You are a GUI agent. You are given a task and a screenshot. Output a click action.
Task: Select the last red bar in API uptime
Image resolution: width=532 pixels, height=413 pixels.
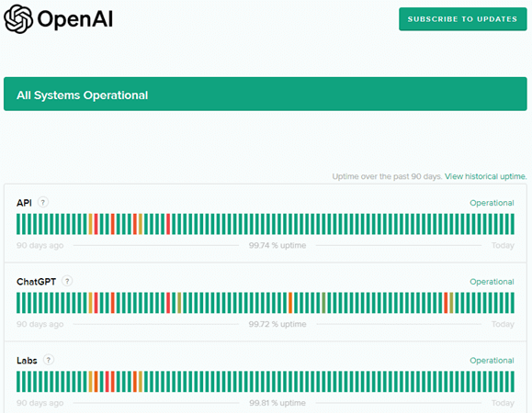click(168, 224)
